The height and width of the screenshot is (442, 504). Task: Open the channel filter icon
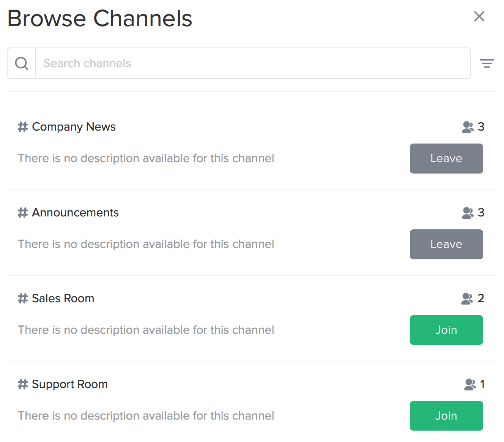pyautogui.click(x=487, y=63)
